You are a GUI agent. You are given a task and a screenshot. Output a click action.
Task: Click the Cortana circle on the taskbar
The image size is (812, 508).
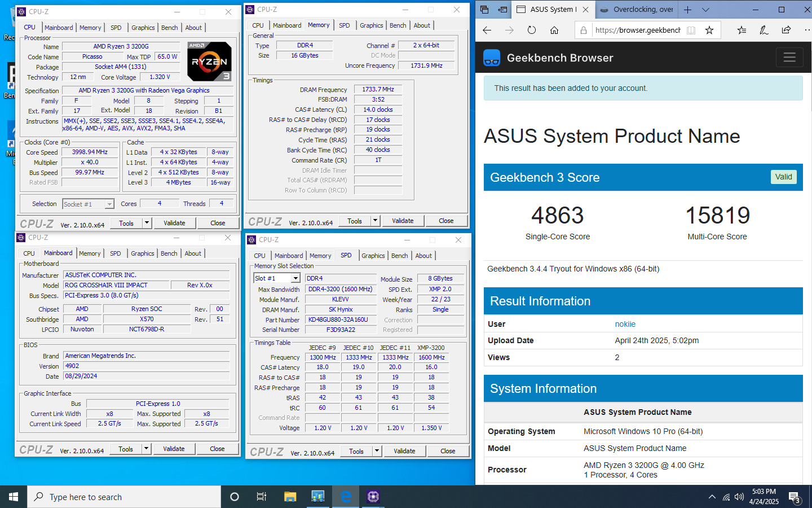tap(235, 497)
